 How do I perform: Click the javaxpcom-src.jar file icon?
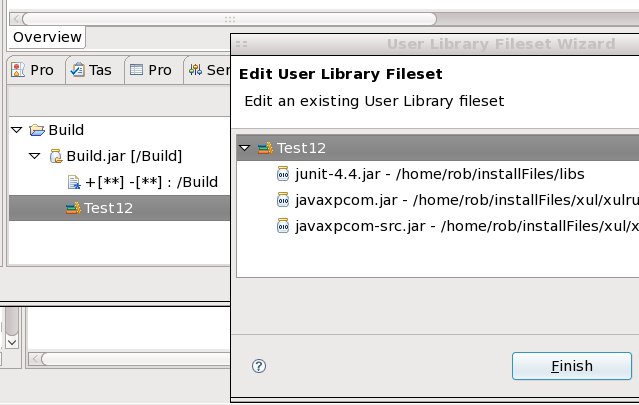[282, 226]
